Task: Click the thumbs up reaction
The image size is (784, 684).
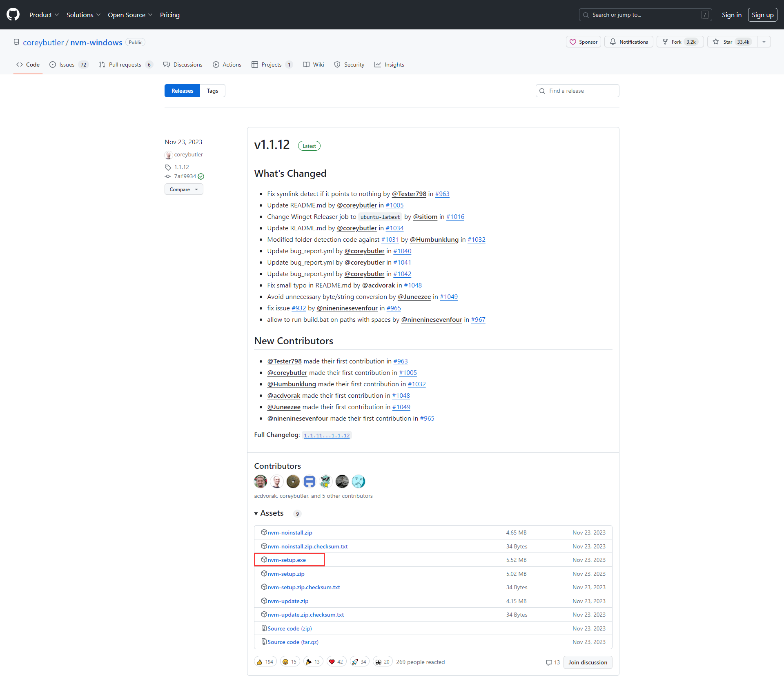Action: coord(265,662)
